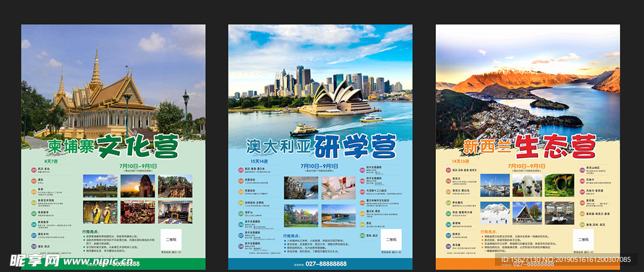Click the 15天14夜 duration label
The height and width of the screenshot is (272, 644).
click(x=259, y=161)
